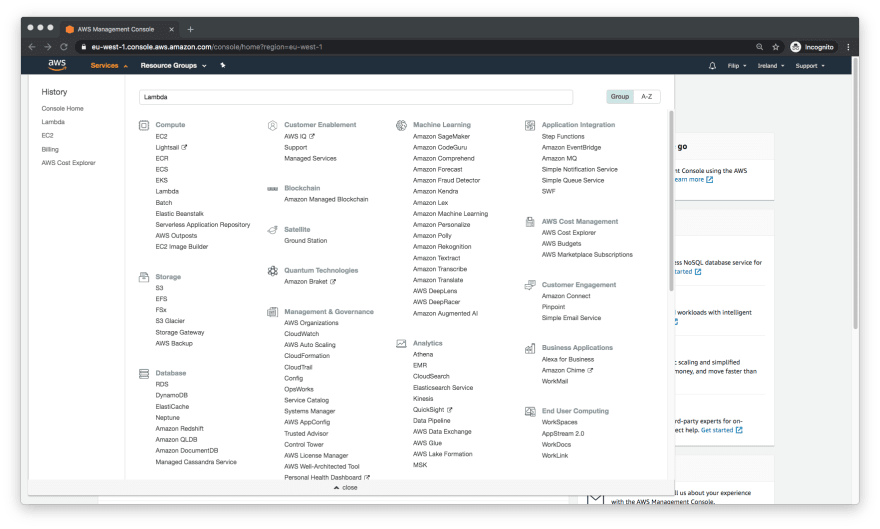Viewport: 880px width, 529px height.
Task: Click the Quantum Technologies category icon
Action: click(272, 271)
